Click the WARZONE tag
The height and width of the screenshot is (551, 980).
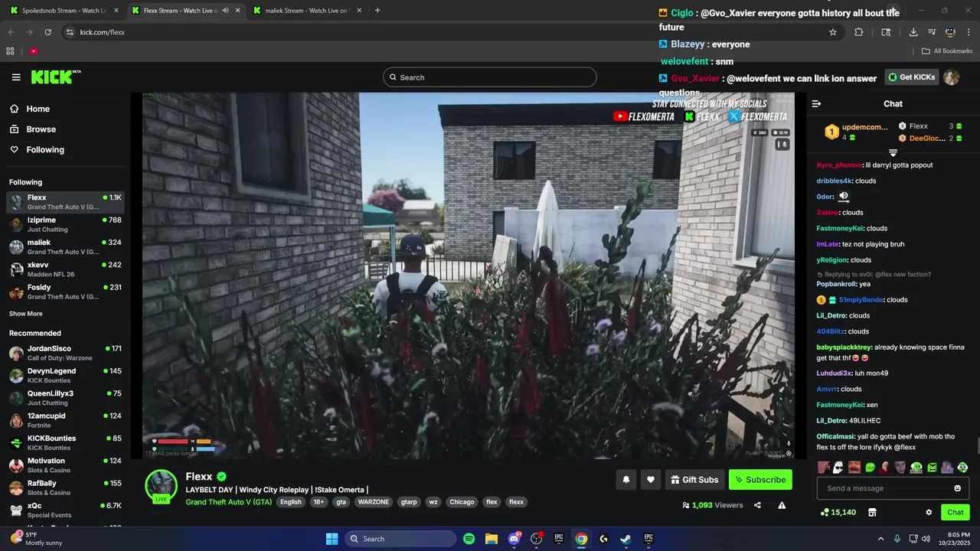click(374, 502)
